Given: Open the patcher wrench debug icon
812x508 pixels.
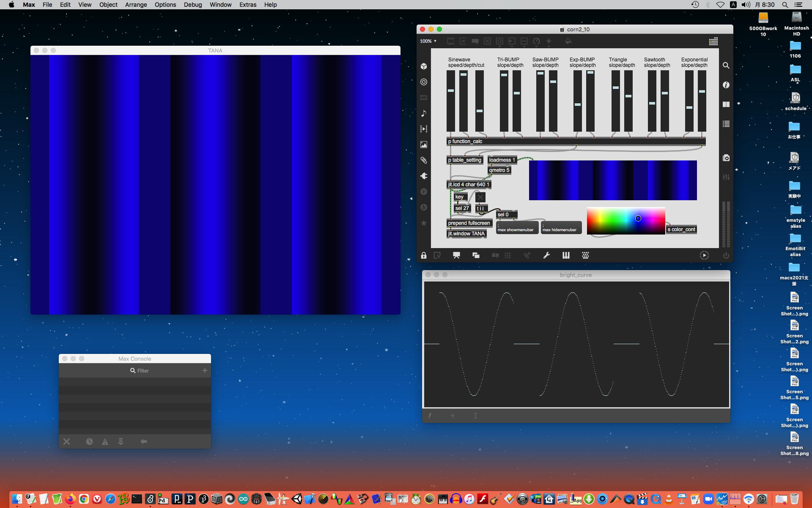Looking at the screenshot, I should click(x=546, y=255).
